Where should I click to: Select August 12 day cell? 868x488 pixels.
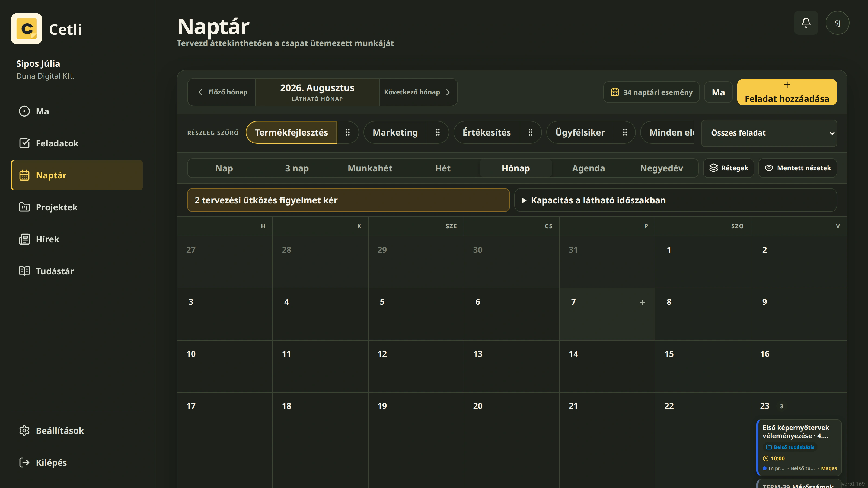coord(416,366)
